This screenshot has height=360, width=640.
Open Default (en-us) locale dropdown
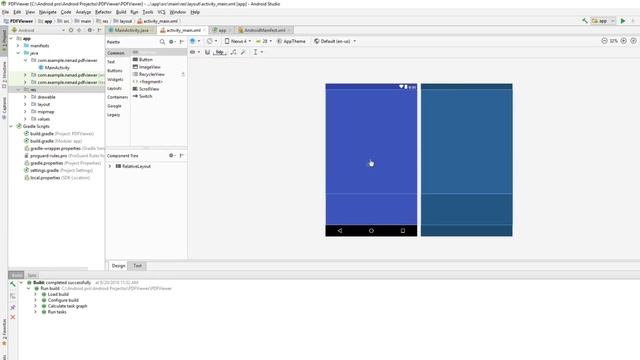coord(335,41)
